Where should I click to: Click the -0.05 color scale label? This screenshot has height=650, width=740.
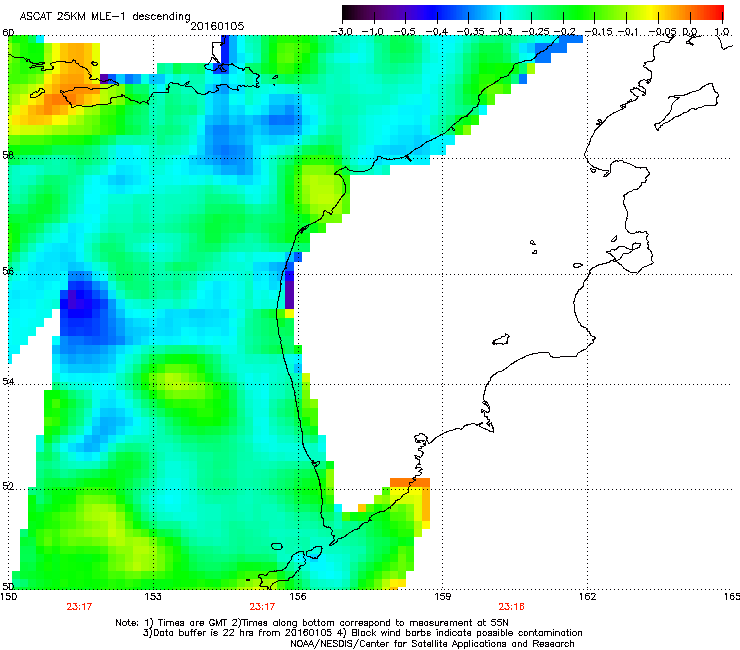click(x=662, y=32)
